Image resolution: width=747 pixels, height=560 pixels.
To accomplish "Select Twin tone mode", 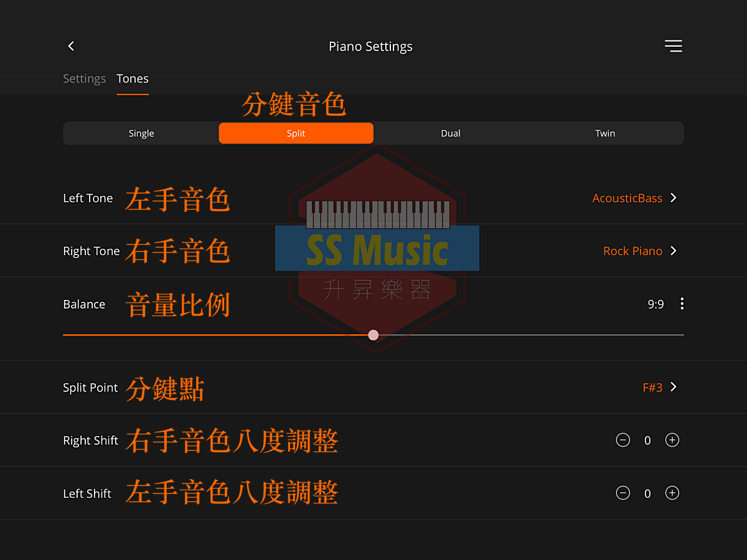I will tap(605, 133).
